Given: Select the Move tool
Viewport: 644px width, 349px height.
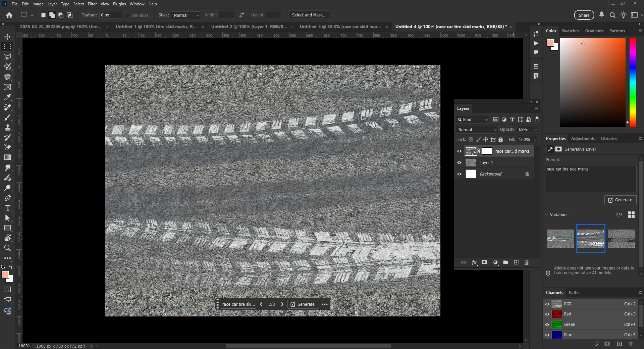Looking at the screenshot, I should point(7,37).
